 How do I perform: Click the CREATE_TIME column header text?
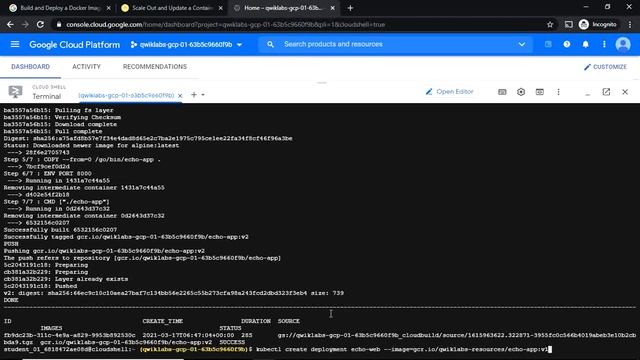(162, 321)
